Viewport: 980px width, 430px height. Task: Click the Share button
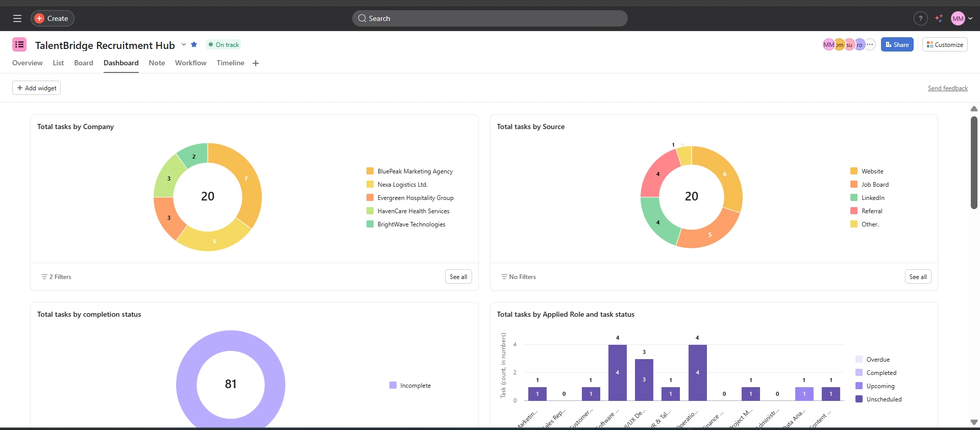[897, 44]
